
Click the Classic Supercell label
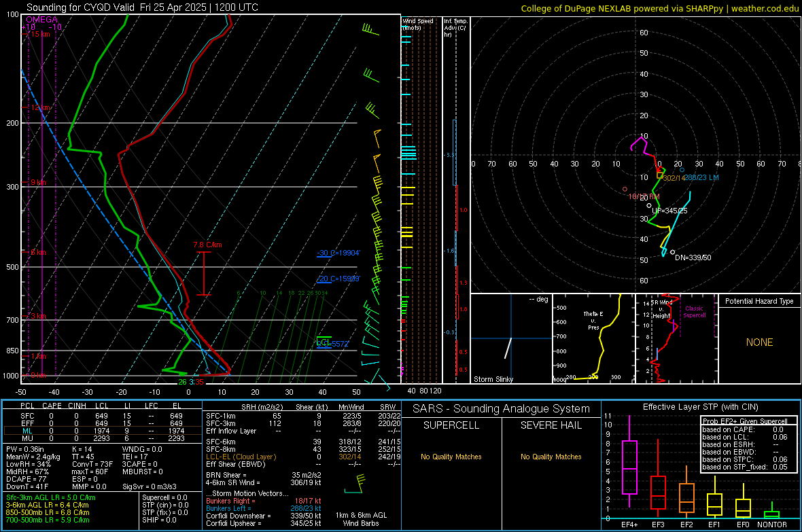pyautogui.click(x=694, y=312)
